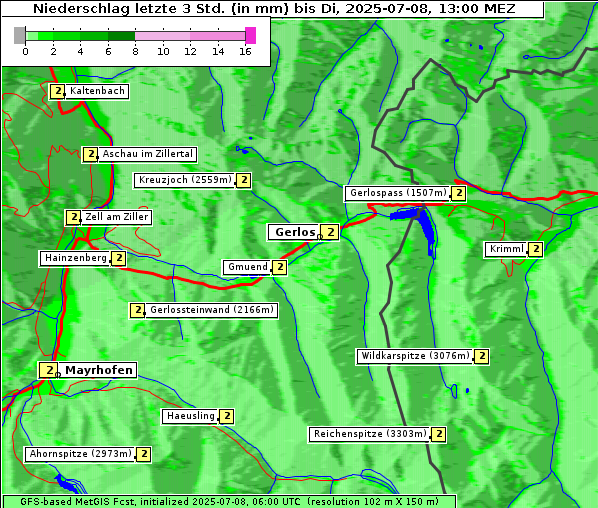Select the Reichenspitze (3303m) label

(x=370, y=434)
